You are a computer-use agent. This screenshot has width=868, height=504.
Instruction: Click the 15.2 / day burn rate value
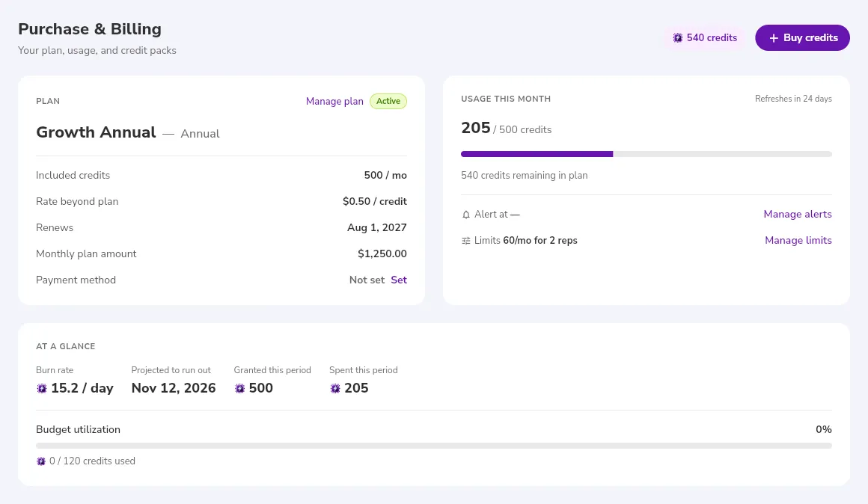[82, 388]
